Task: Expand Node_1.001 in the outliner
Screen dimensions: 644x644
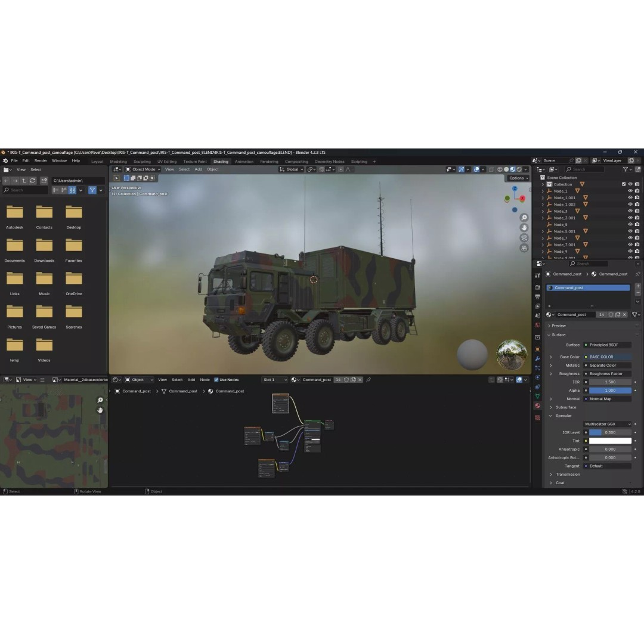Action: [543, 198]
